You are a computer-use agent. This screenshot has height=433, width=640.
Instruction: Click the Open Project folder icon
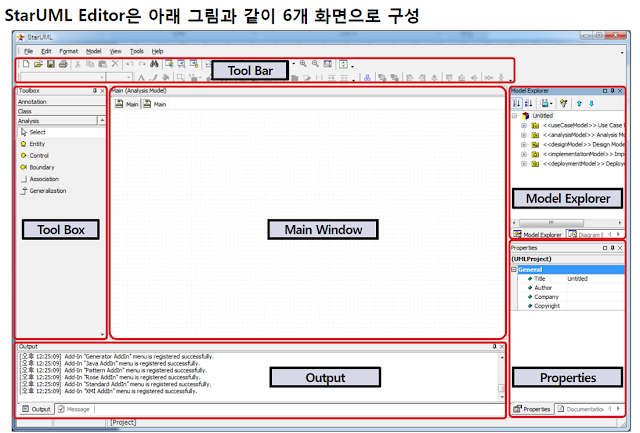click(38, 64)
